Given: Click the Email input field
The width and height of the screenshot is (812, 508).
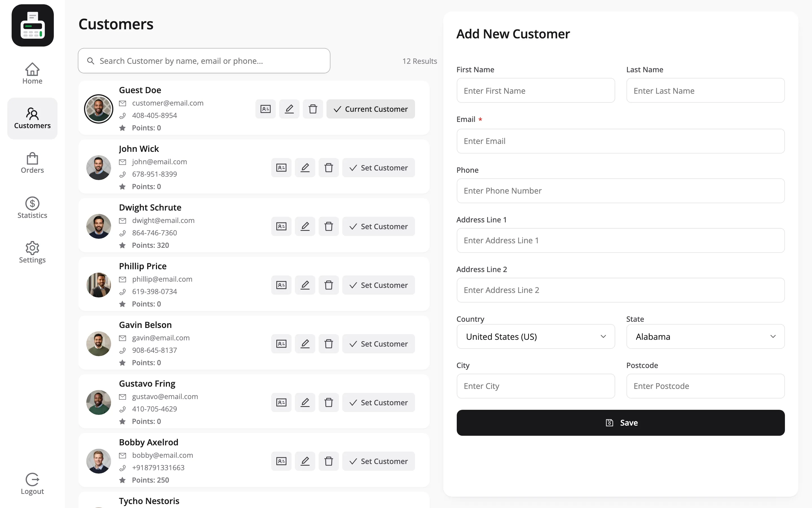Looking at the screenshot, I should (620, 141).
